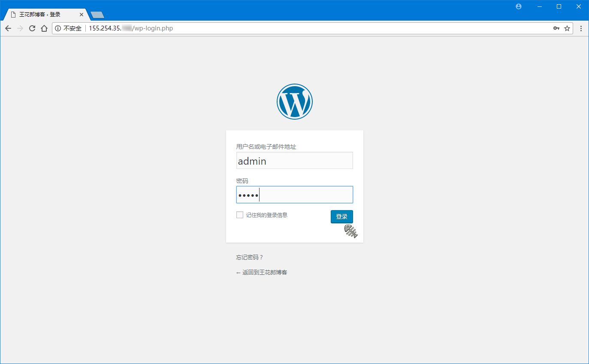Focus the 密码 password field
Viewport: 589px width, 364px height.
(295, 195)
